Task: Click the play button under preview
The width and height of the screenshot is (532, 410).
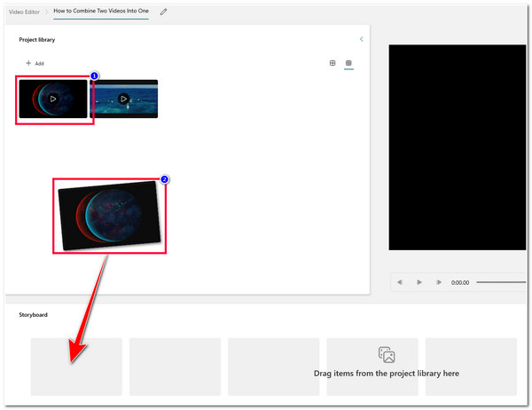Action: click(x=419, y=282)
